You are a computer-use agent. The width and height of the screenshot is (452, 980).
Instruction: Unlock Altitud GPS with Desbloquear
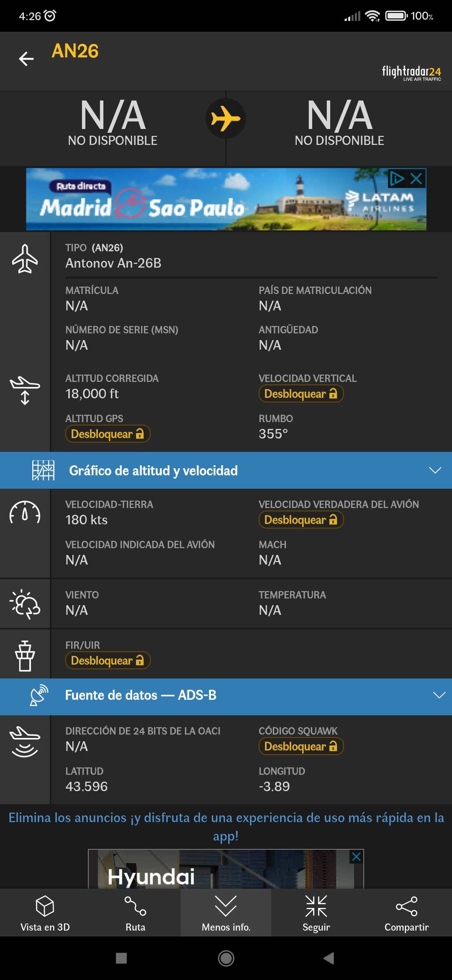(x=108, y=434)
